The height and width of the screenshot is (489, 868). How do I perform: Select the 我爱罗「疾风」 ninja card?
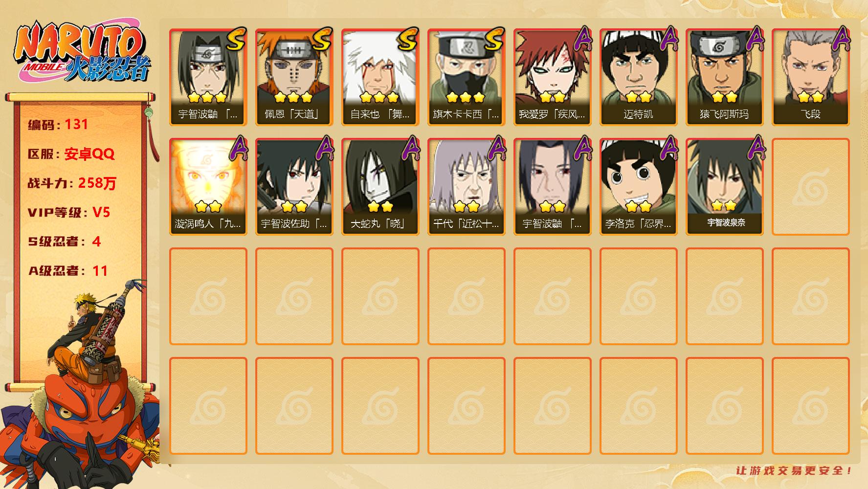coord(552,77)
